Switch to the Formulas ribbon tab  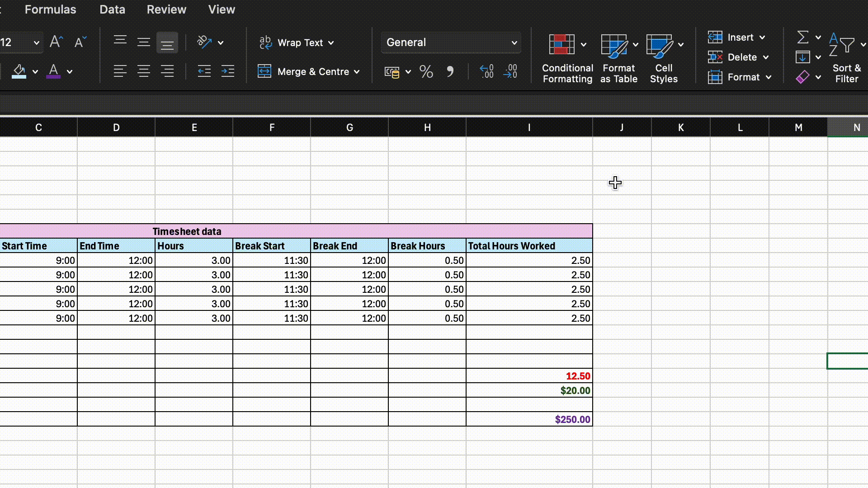click(x=50, y=9)
